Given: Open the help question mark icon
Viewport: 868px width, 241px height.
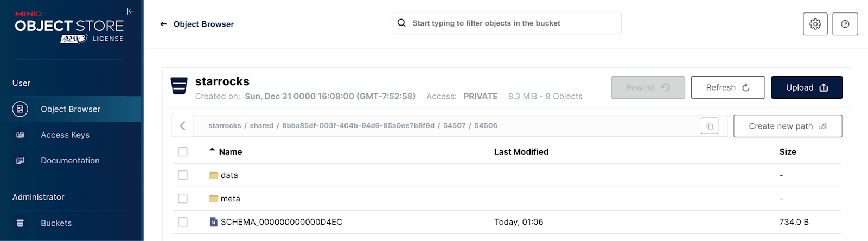Looking at the screenshot, I should [845, 24].
